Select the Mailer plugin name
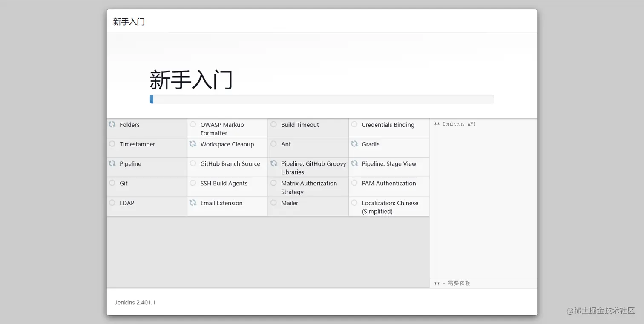The height and width of the screenshot is (324, 644). (x=290, y=203)
